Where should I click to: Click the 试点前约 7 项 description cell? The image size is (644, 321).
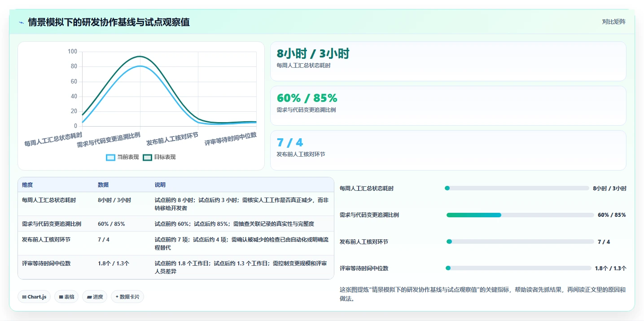(241, 244)
